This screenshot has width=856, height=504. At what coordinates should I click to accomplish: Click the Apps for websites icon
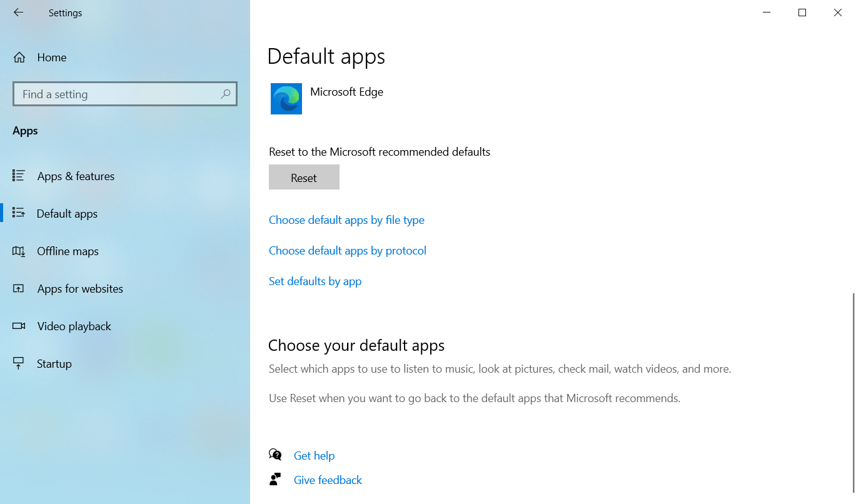pos(19,288)
